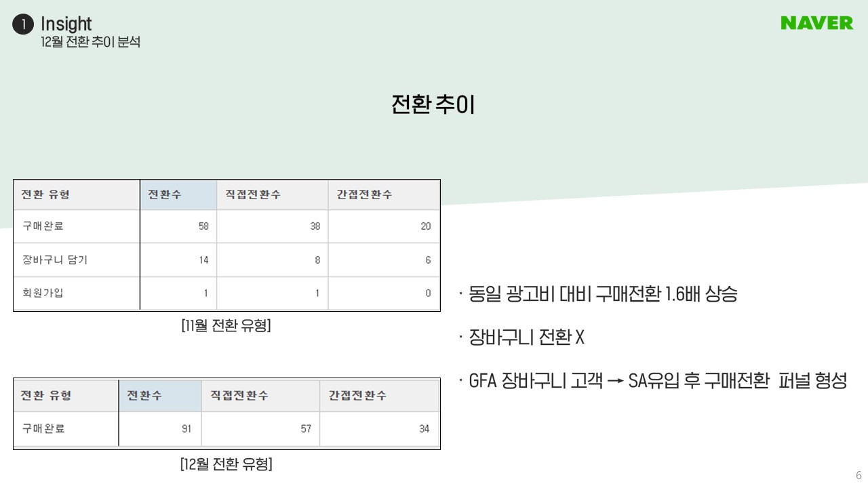868x488 pixels.
Task: Click the 장바구니 담기 row label
Action: pos(54,260)
